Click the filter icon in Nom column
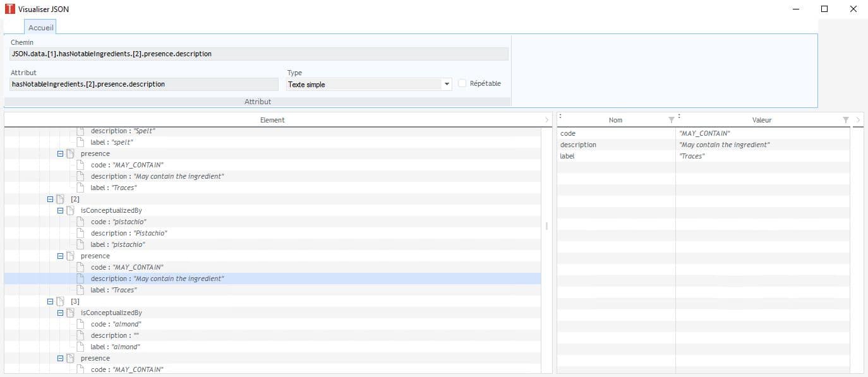Viewport: 868px width, 377px height. point(671,120)
